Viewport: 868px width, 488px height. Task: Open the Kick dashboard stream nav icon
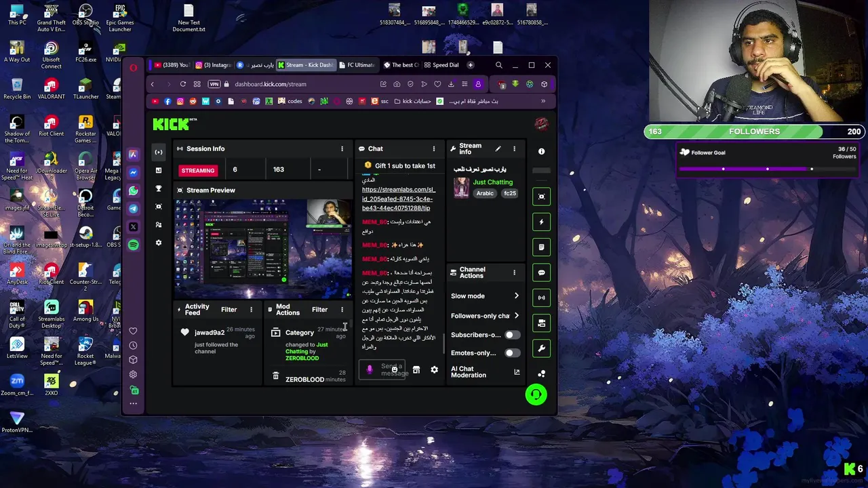click(159, 152)
